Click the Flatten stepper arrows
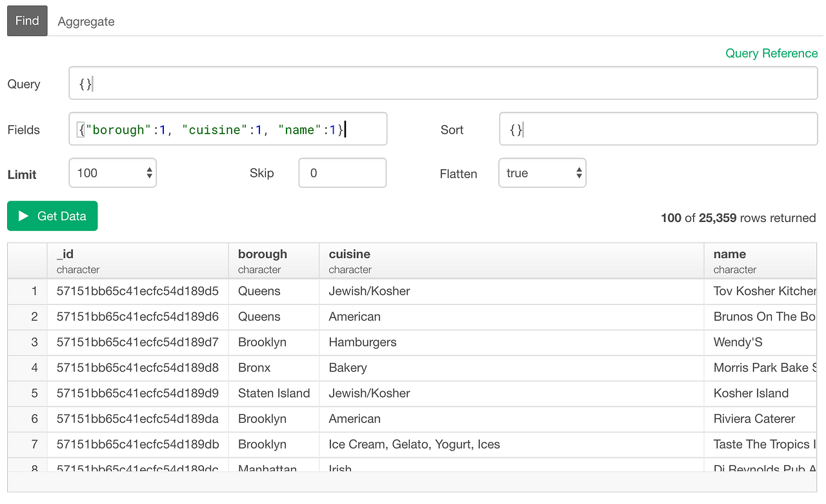This screenshot has width=826, height=504. coord(578,172)
